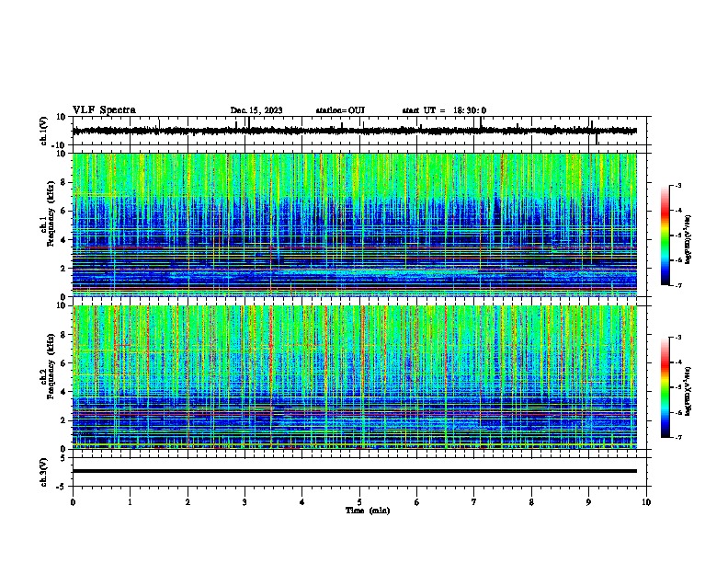Click time axis tick label "9"

tap(588, 502)
